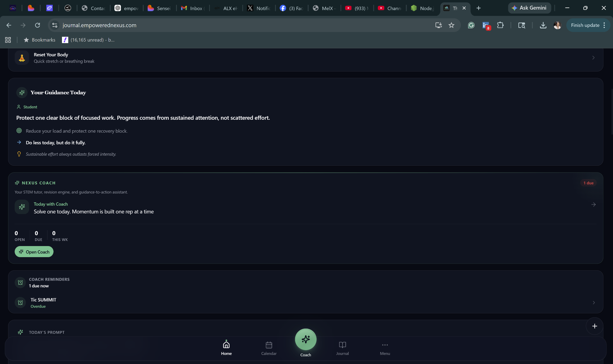Click the floating plus add button

point(594,326)
